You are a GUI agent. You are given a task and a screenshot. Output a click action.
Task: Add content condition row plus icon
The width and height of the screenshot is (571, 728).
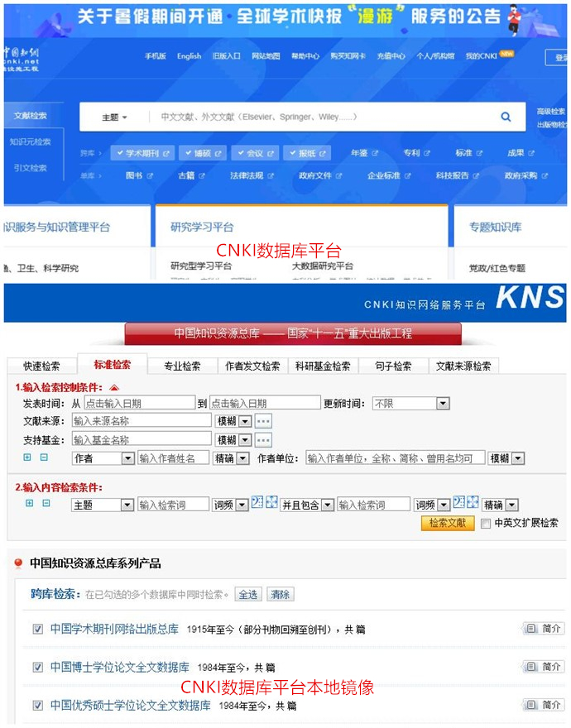pyautogui.click(x=29, y=503)
